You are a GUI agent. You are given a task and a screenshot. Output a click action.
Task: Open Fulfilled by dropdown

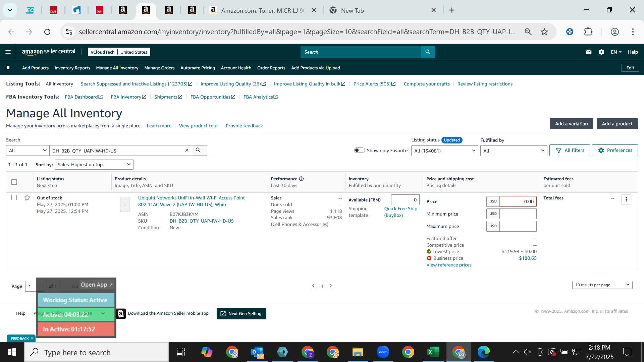tap(514, 151)
